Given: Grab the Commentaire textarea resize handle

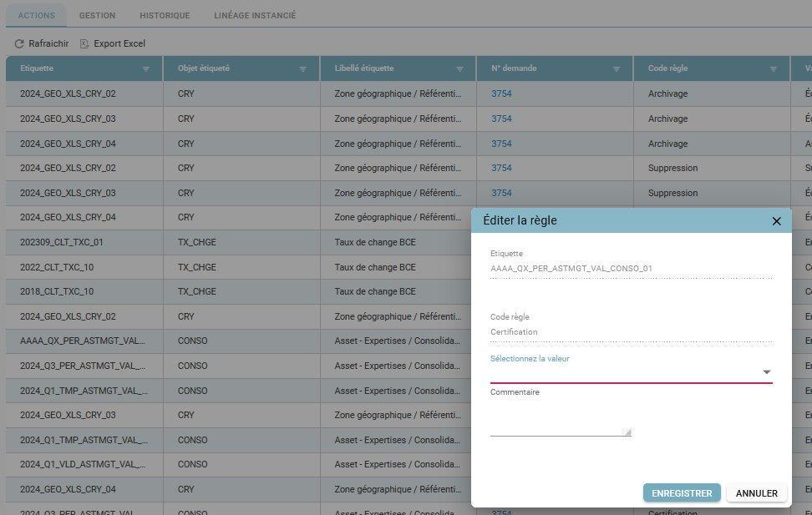Looking at the screenshot, I should click(x=627, y=432).
